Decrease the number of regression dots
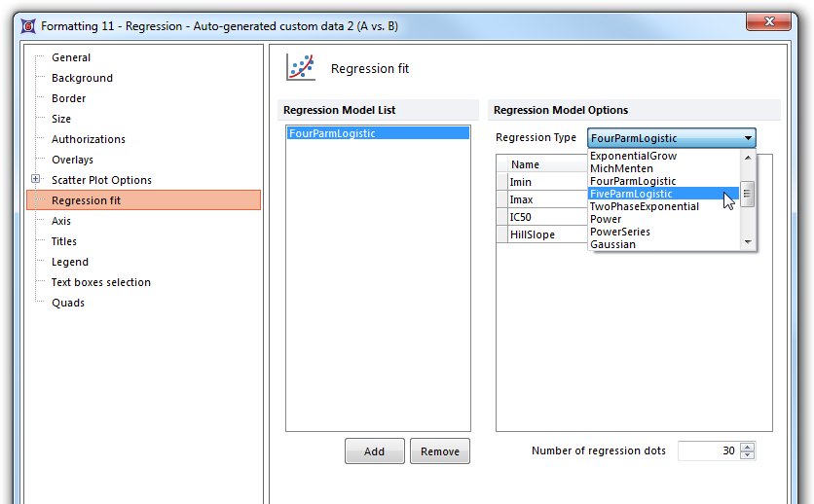This screenshot has height=504, width=814. 747,455
